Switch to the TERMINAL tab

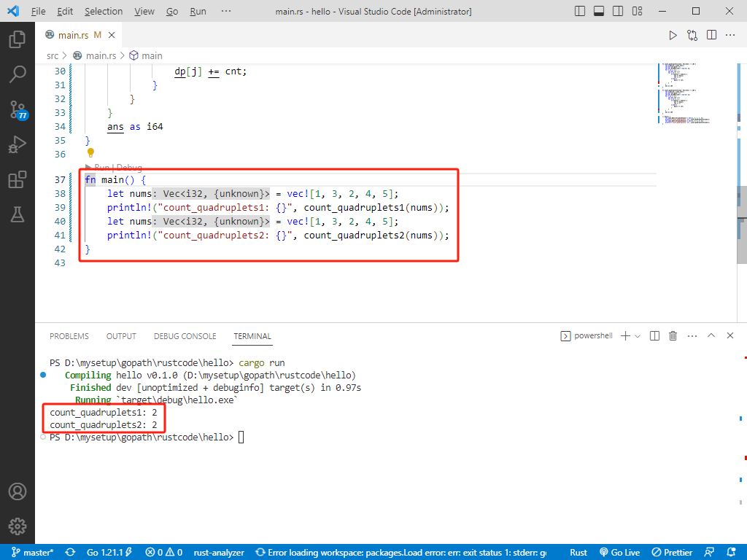point(252,336)
